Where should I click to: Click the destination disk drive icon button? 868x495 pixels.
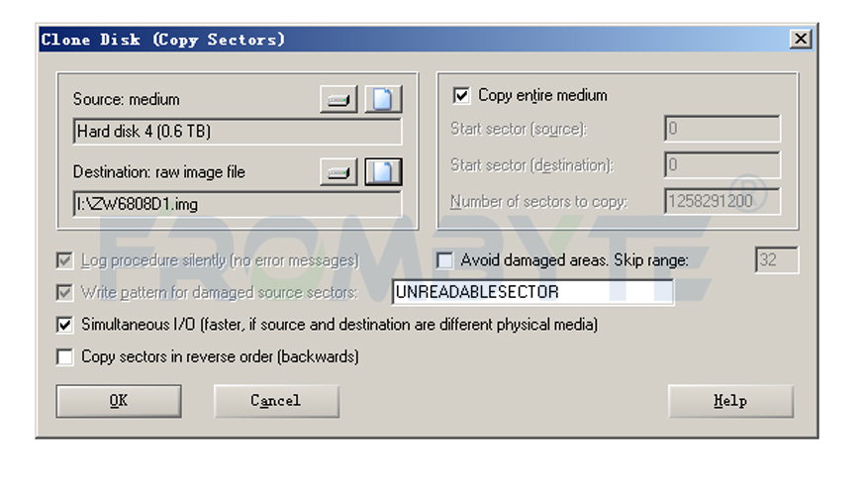pyautogui.click(x=338, y=172)
